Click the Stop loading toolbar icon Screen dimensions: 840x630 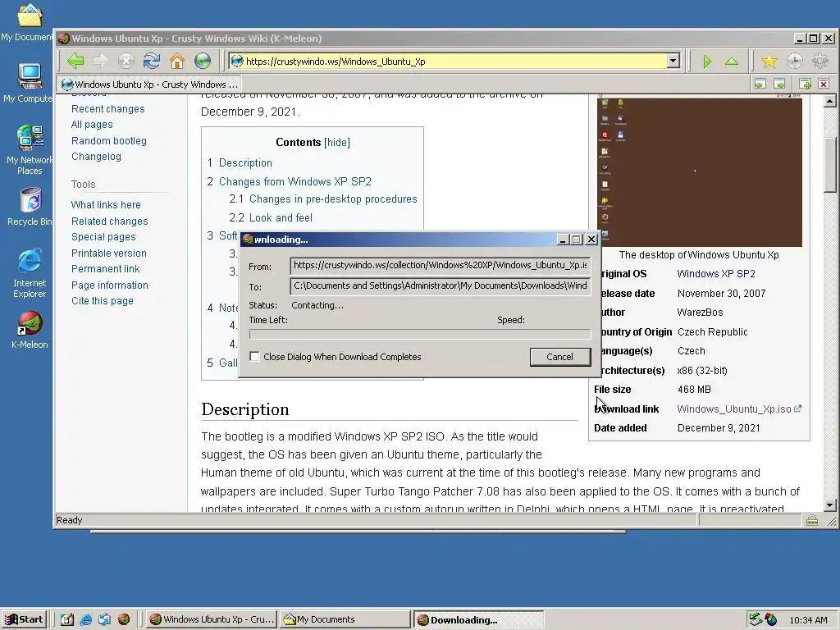click(x=126, y=61)
